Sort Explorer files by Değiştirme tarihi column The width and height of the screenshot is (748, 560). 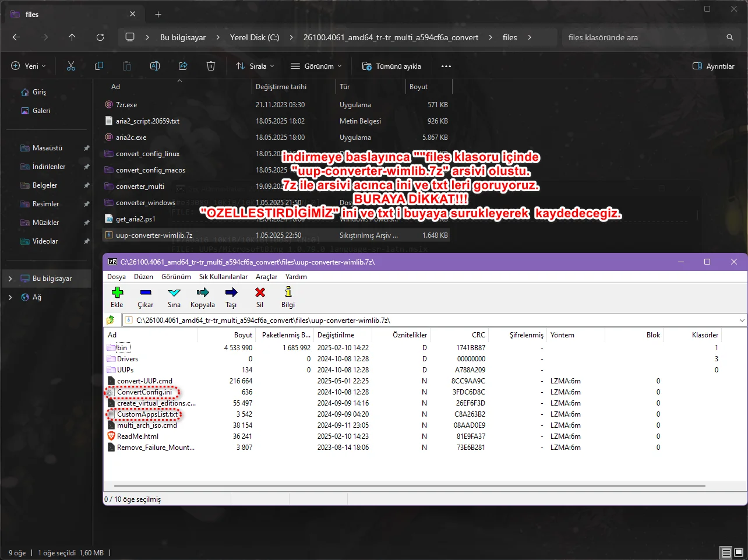tap(294, 87)
